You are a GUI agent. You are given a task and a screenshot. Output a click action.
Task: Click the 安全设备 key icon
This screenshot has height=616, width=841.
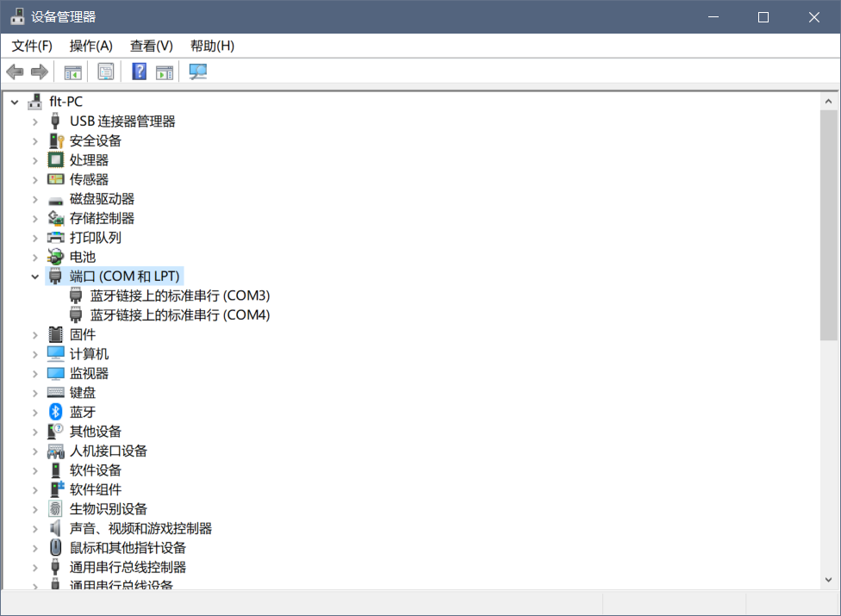click(x=56, y=140)
